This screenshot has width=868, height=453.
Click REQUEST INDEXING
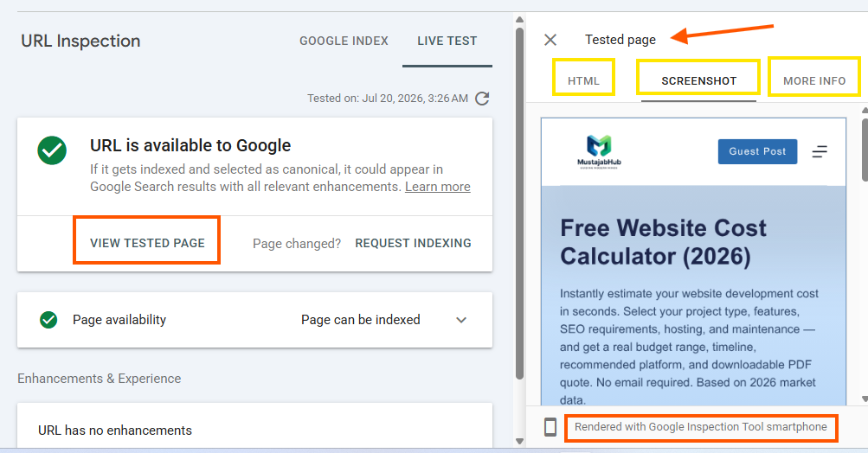point(413,243)
